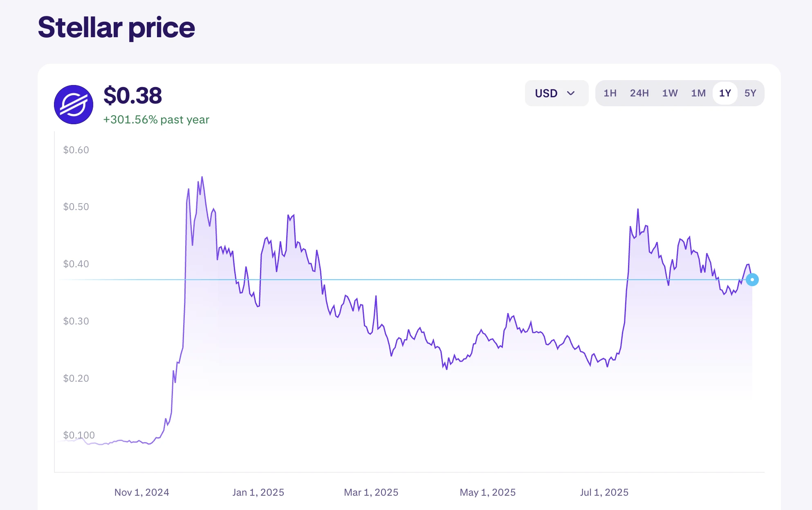Click the May 1, 2025 axis label
This screenshot has height=510, width=812.
tap(487, 492)
